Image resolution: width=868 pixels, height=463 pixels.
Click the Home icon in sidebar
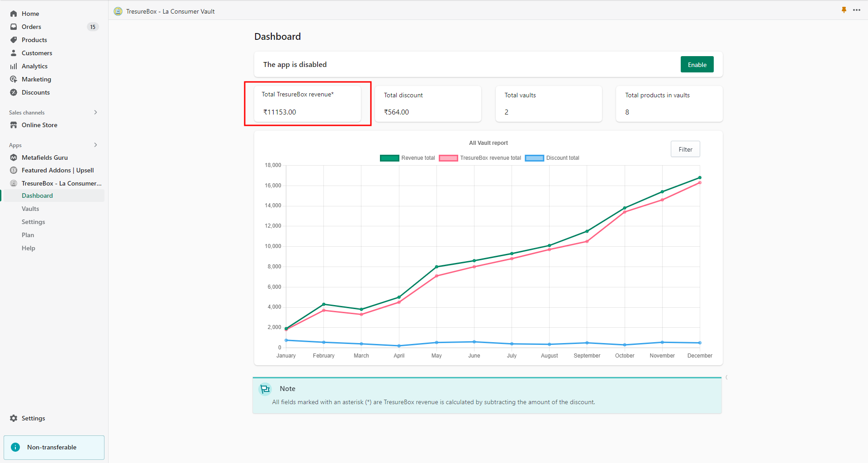tap(14, 14)
